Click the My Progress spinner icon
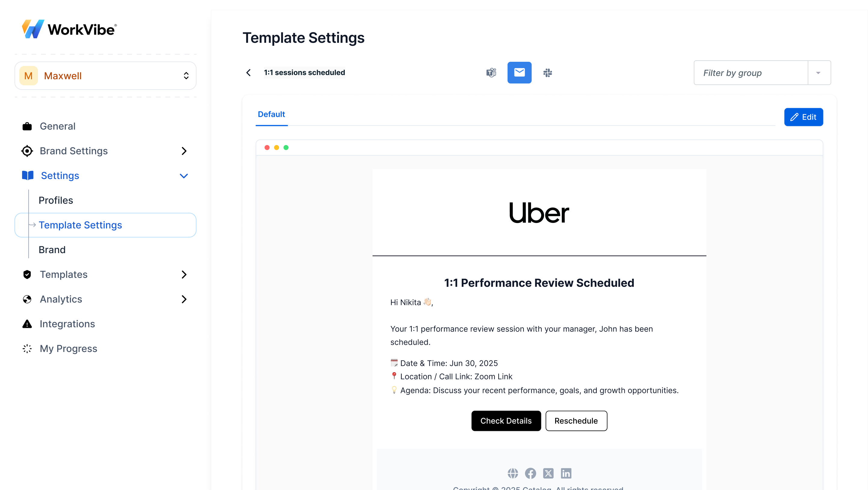Viewport: 868px width, 490px height. coord(27,348)
